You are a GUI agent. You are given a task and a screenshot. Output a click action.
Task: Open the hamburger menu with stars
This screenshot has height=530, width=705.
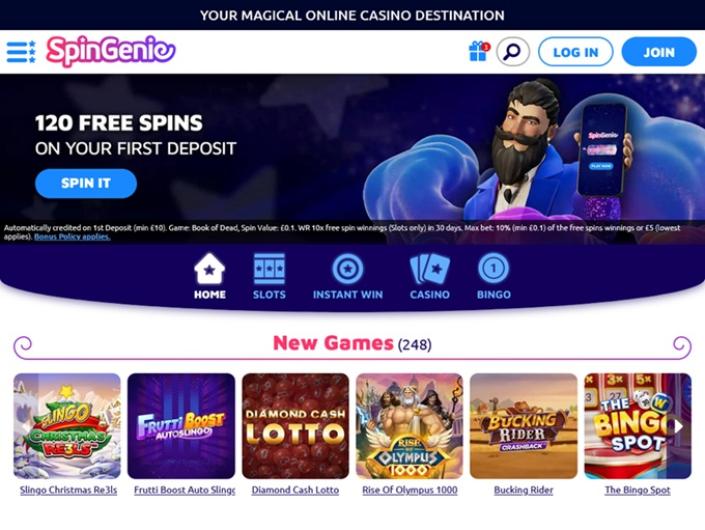[21, 52]
